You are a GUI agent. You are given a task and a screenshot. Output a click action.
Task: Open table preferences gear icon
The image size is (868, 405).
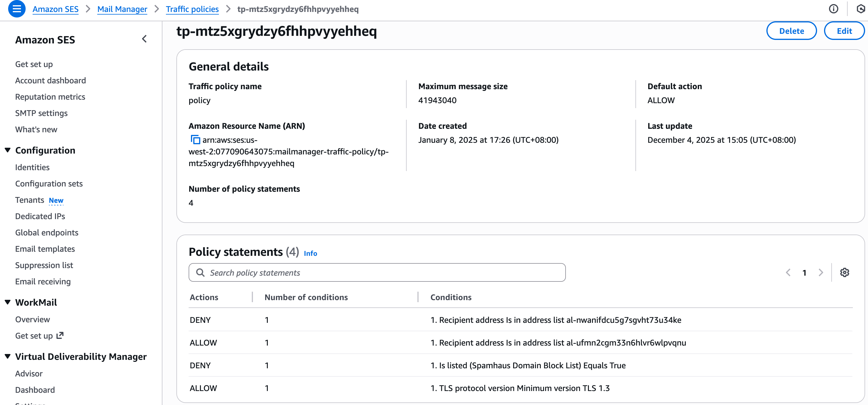[844, 272]
